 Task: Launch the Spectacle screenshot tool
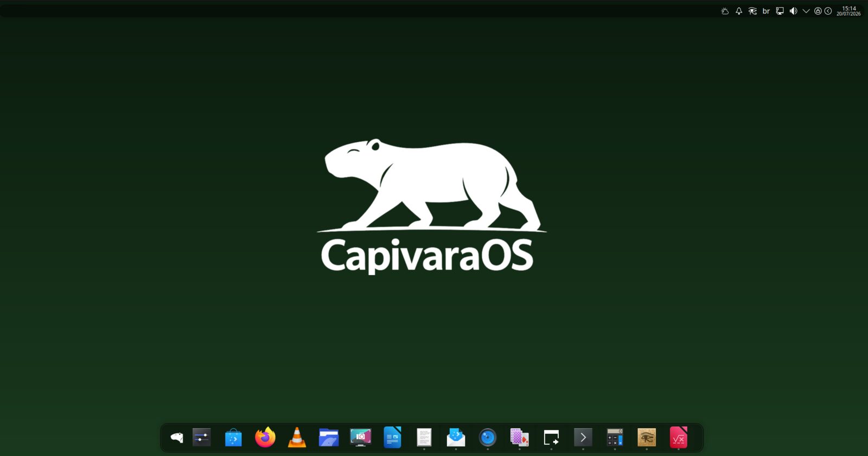pos(361,438)
